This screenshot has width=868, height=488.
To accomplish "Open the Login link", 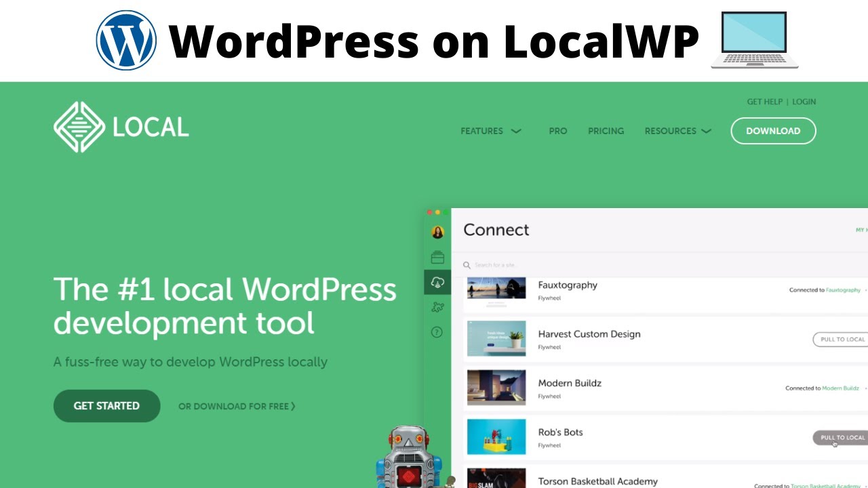I will (x=804, y=102).
